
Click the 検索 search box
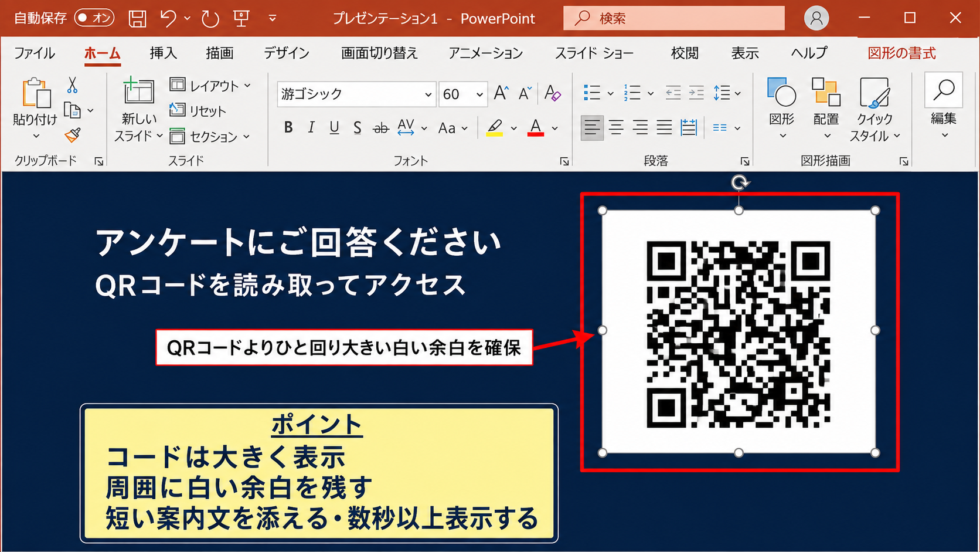[674, 18]
